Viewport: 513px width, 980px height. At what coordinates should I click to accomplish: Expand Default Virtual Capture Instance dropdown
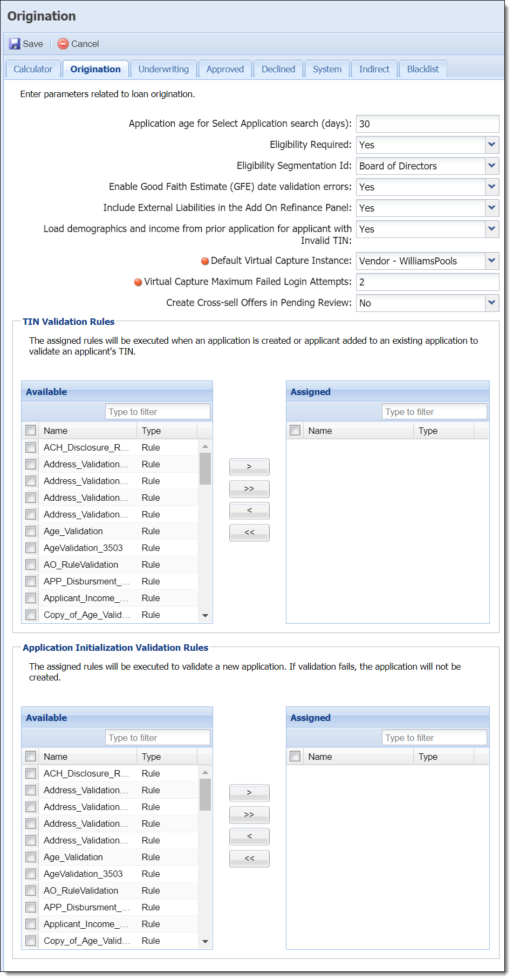tap(491, 261)
